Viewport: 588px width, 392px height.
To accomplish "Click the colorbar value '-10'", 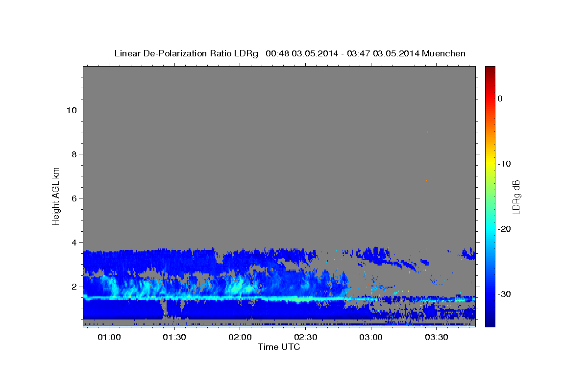I will pyautogui.click(x=504, y=164).
